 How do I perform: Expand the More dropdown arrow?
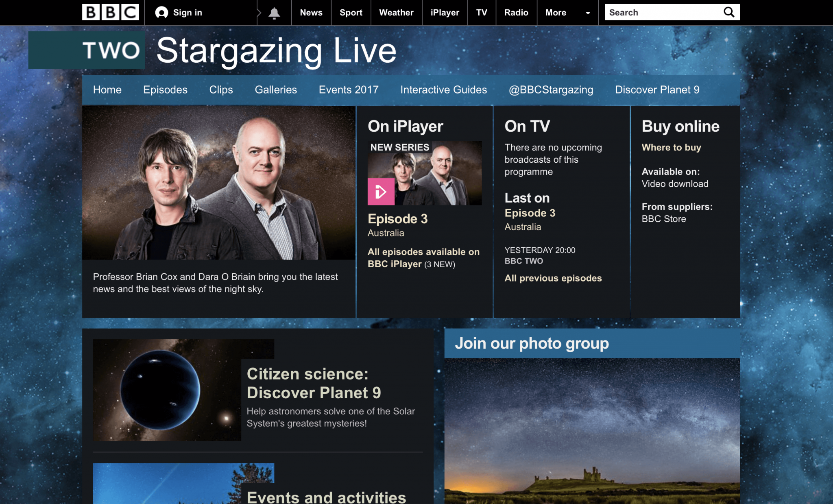click(588, 13)
